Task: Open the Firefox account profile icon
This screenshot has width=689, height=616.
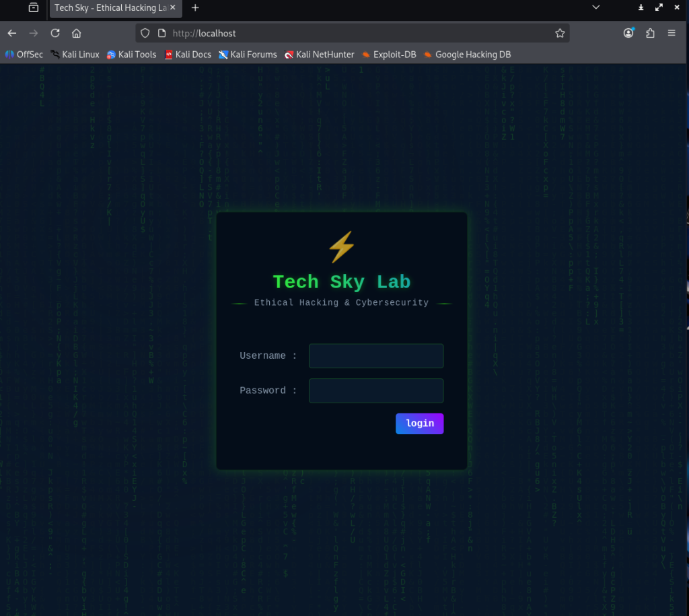Action: (628, 33)
